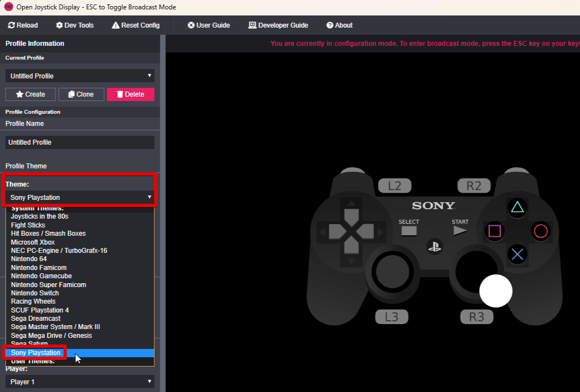Open Dev Tools from the toolbar

[x=75, y=25]
